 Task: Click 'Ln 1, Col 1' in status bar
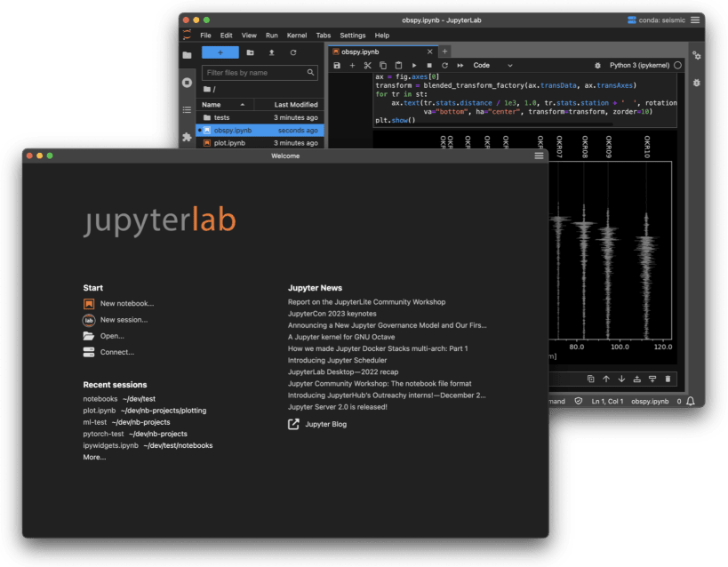tap(607, 401)
